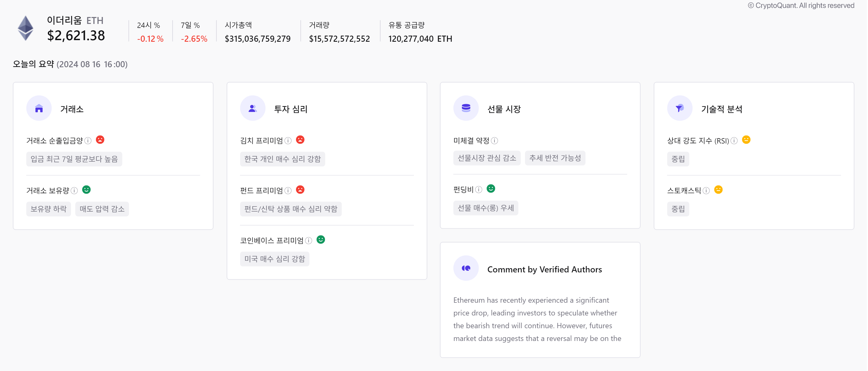868x371 pixels.
Task: Click the 선물 시장 card heading
Action: (x=504, y=109)
